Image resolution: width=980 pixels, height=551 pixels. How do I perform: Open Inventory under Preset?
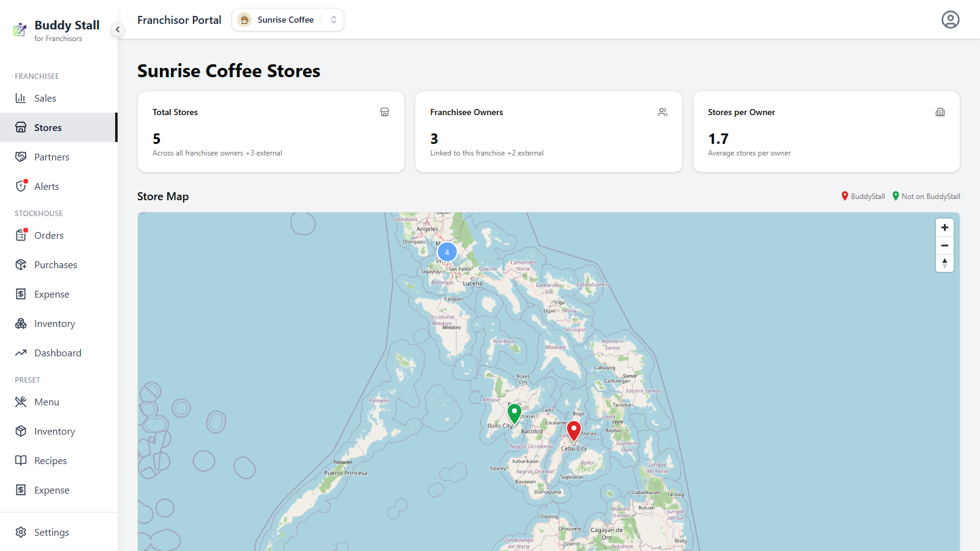click(59, 431)
